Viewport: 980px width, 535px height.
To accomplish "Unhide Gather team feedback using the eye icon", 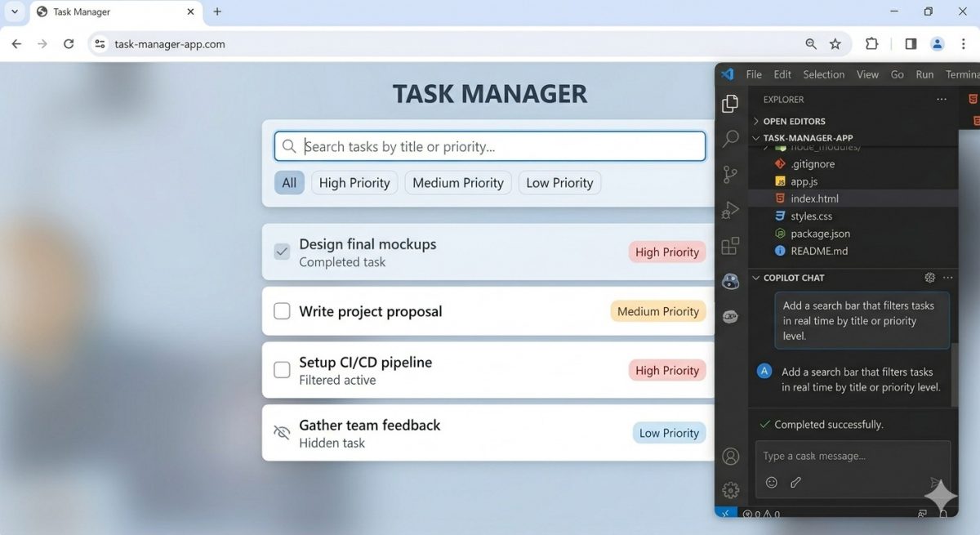I will (x=282, y=432).
